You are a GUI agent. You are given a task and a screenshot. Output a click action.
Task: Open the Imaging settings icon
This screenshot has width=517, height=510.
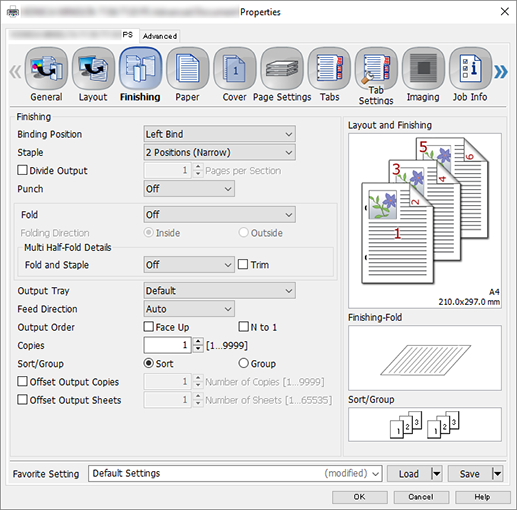[423, 69]
